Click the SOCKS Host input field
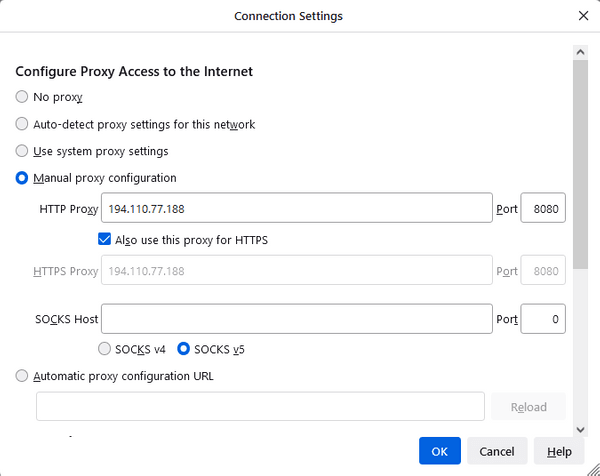Viewport: 600px width, 476px height. coord(297,319)
